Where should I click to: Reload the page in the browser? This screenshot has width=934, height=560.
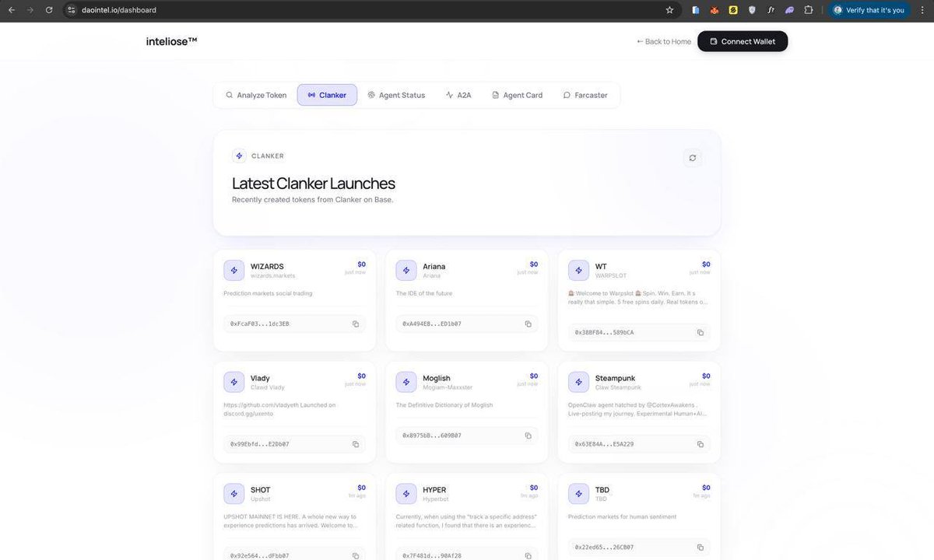[x=49, y=10]
